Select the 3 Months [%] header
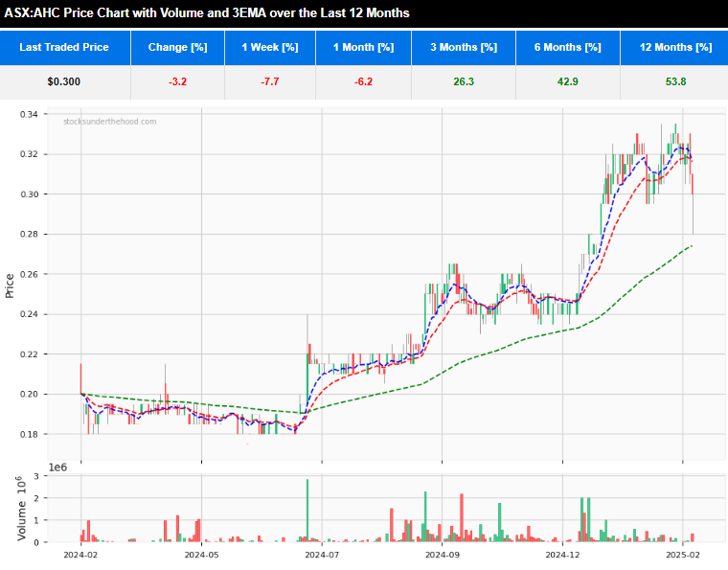The image size is (728, 570). (464, 47)
